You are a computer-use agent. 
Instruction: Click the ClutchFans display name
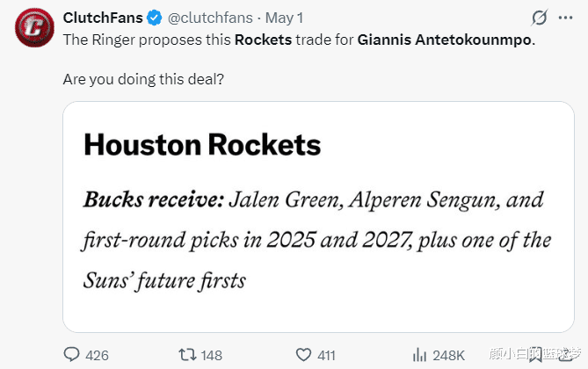point(103,18)
